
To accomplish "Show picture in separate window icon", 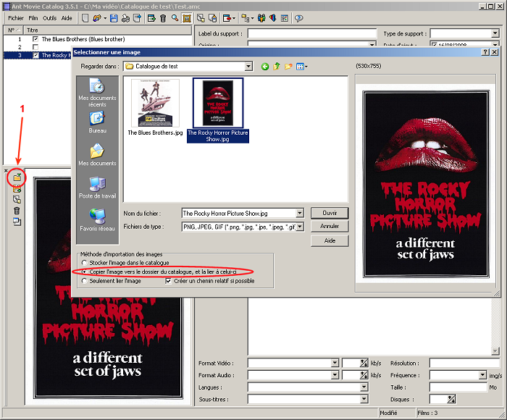I will [x=17, y=222].
